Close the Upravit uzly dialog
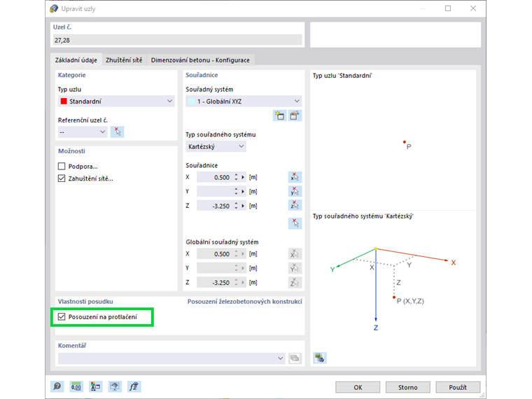This screenshot has width=532, height=399. pos(473,8)
